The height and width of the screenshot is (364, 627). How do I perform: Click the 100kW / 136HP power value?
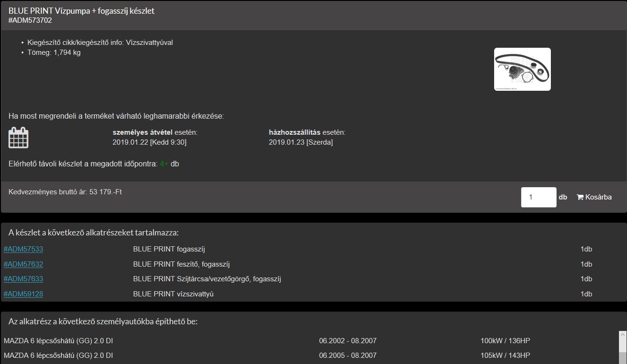(x=505, y=341)
